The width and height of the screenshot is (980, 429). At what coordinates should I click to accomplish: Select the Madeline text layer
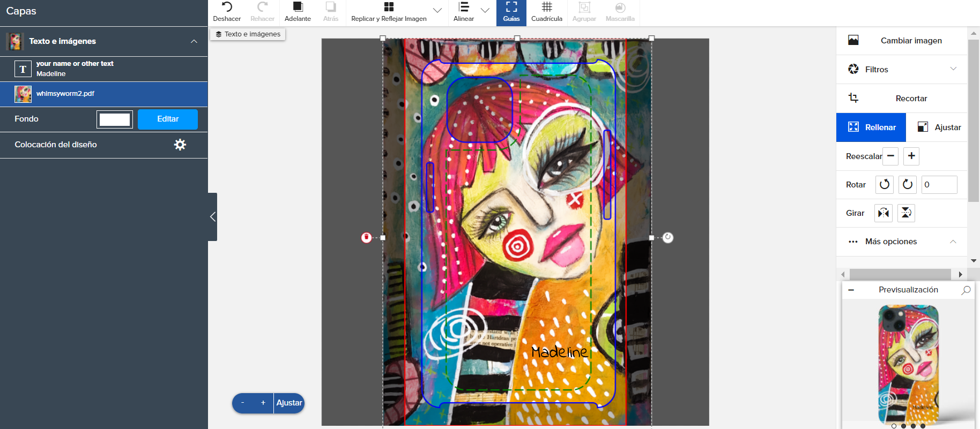pyautogui.click(x=103, y=69)
